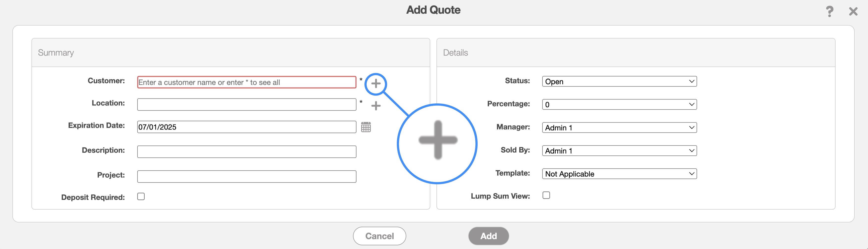Select the Expiration Date text field

(x=246, y=127)
